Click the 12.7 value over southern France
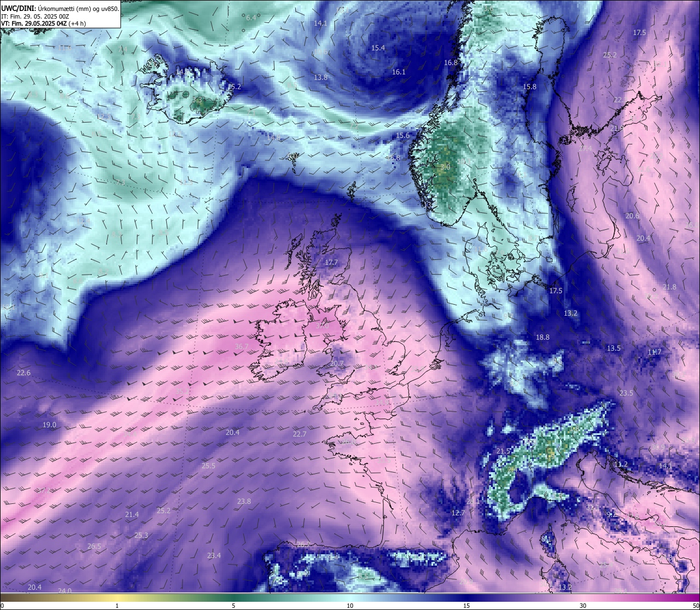Screen dimensions: 700x610 [458, 513]
